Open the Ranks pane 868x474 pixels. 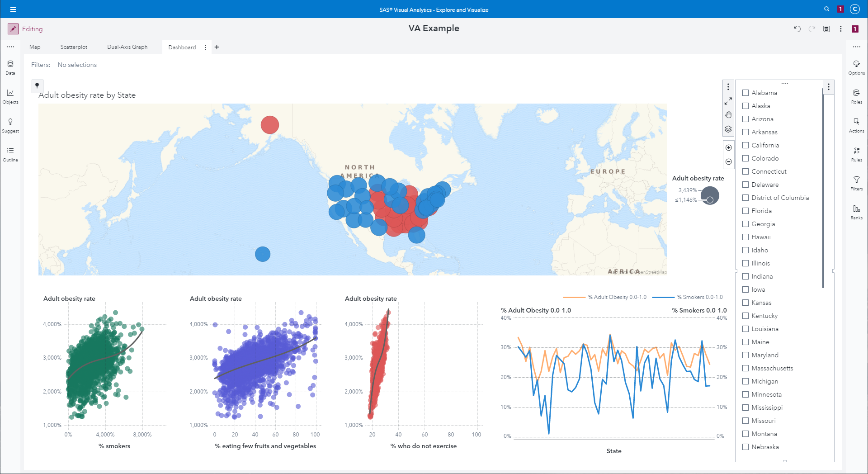coord(857,212)
